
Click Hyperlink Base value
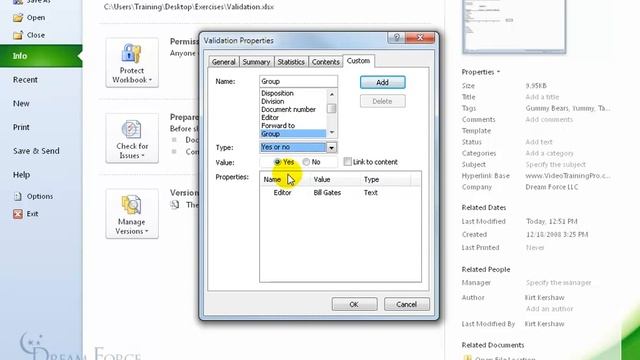coord(568,176)
